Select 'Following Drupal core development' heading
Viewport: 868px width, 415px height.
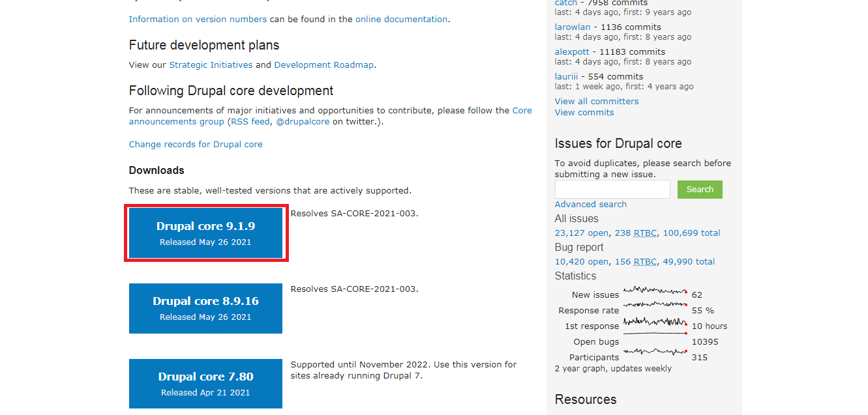point(231,91)
